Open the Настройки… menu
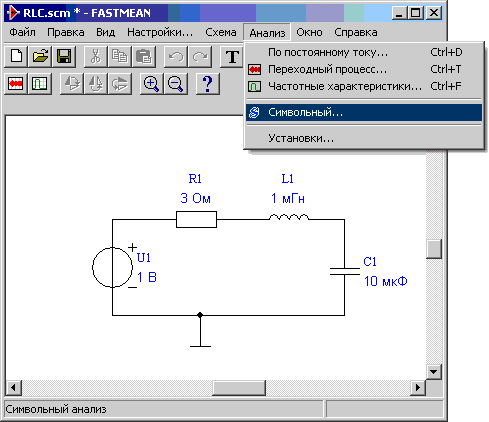Viewport: 489px width, 422px height. 160,32
